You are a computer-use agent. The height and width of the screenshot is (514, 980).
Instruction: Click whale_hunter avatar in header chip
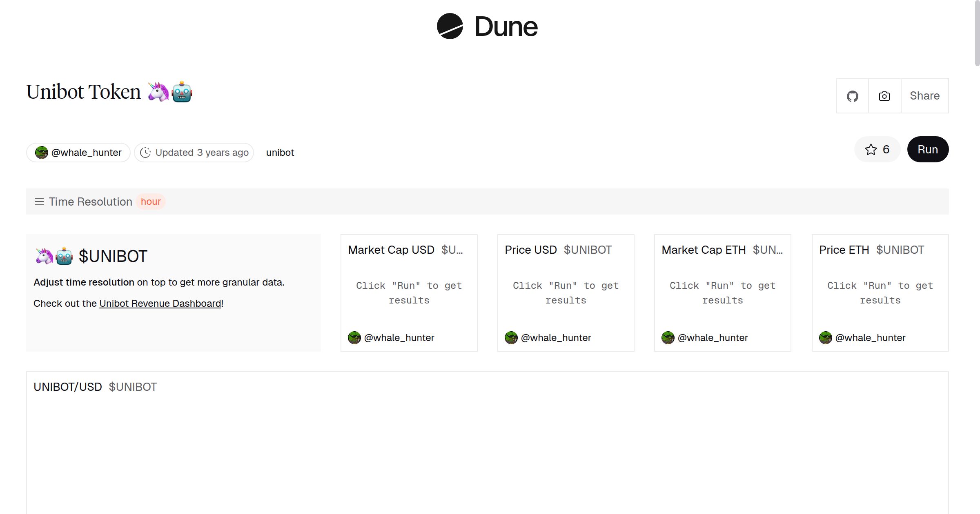(x=41, y=153)
